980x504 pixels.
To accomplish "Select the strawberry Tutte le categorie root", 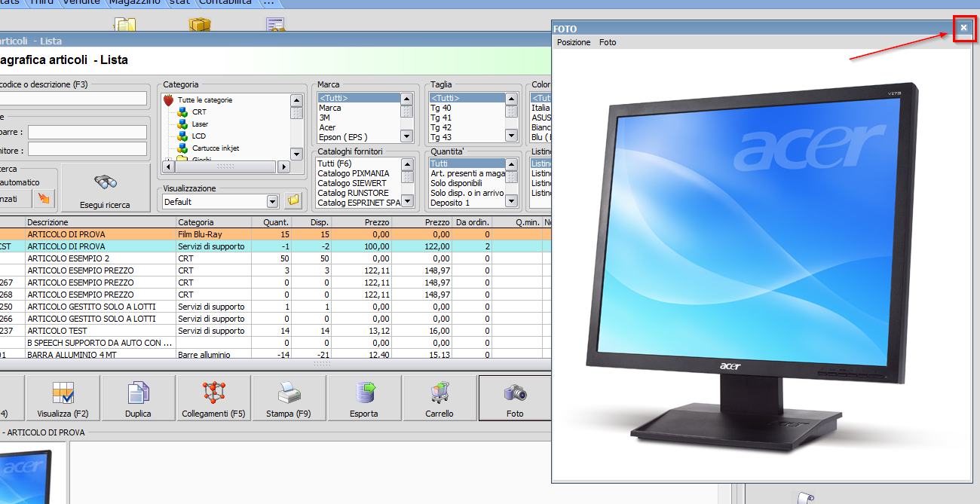I will (x=198, y=99).
